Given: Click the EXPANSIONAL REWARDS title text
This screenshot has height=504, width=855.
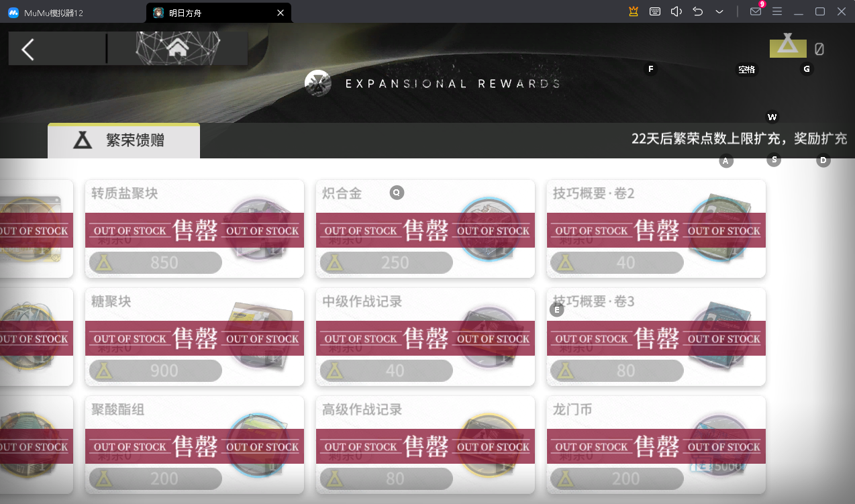Looking at the screenshot, I should pos(452,84).
